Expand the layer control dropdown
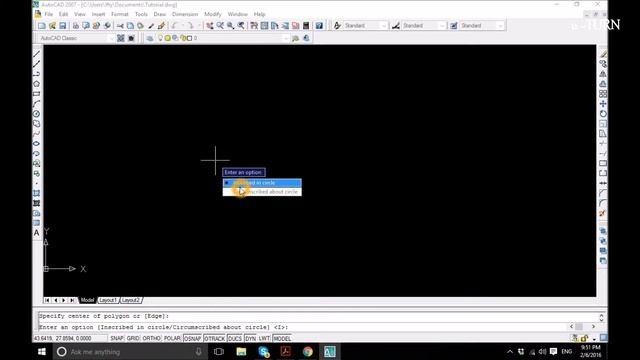The width and height of the screenshot is (640, 360). pyautogui.click(x=285, y=38)
